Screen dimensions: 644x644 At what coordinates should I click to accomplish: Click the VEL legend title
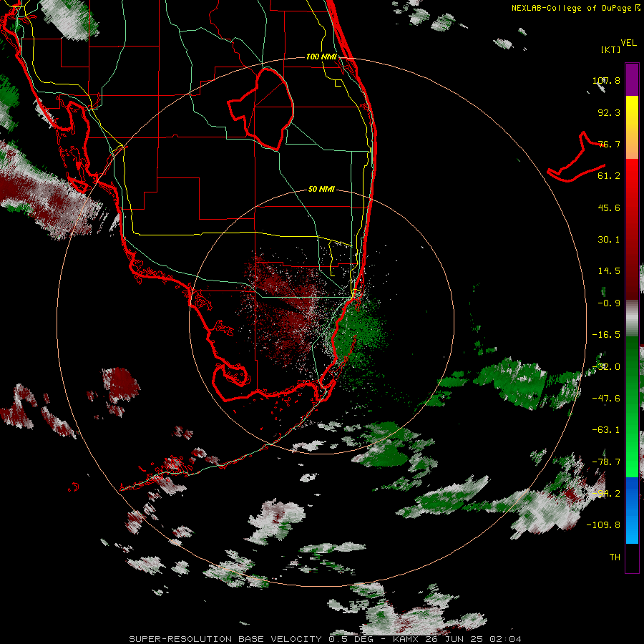(629, 43)
